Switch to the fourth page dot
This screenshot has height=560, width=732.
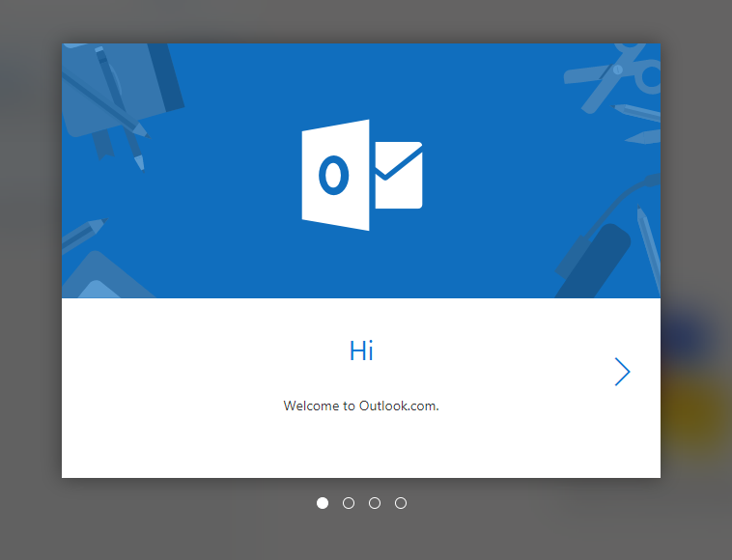pos(401,503)
